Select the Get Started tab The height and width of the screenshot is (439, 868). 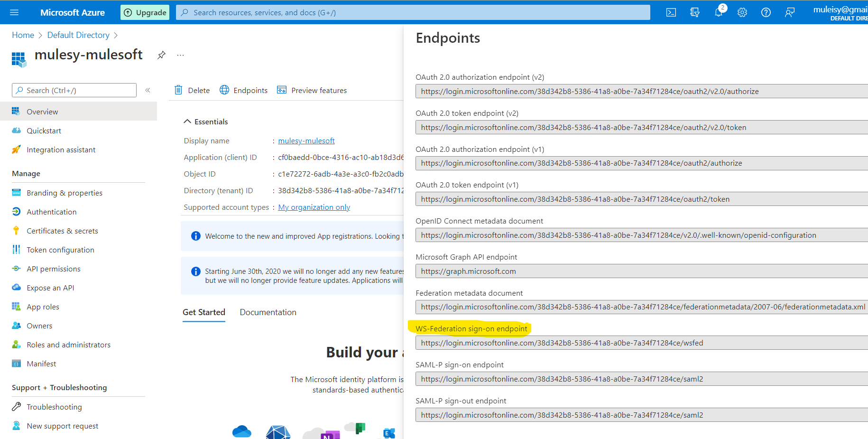[204, 312]
